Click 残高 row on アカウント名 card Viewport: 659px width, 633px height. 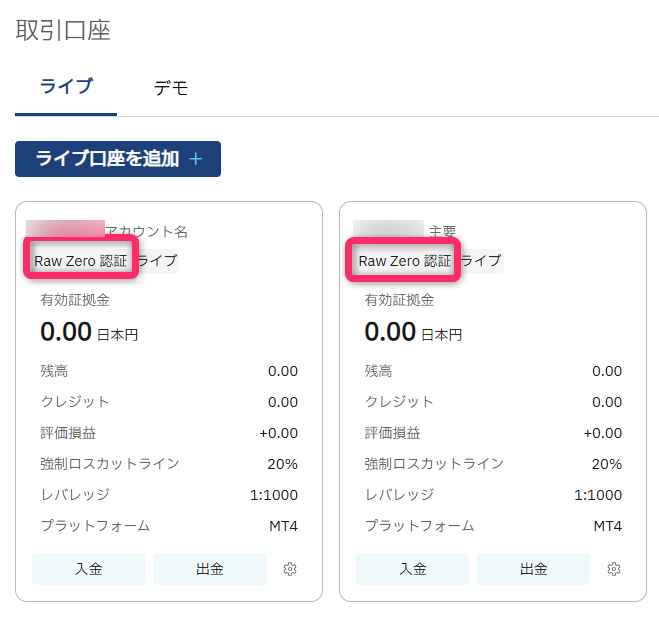[x=169, y=371]
